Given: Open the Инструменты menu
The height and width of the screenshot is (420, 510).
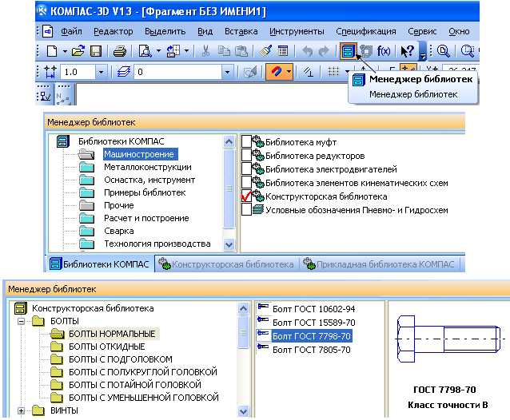Looking at the screenshot, I should pyautogui.click(x=297, y=31).
